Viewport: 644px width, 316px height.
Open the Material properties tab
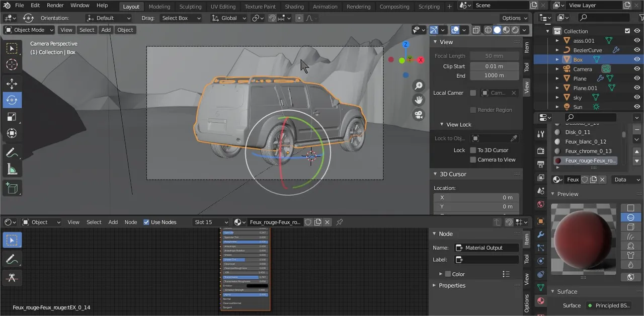541,301
